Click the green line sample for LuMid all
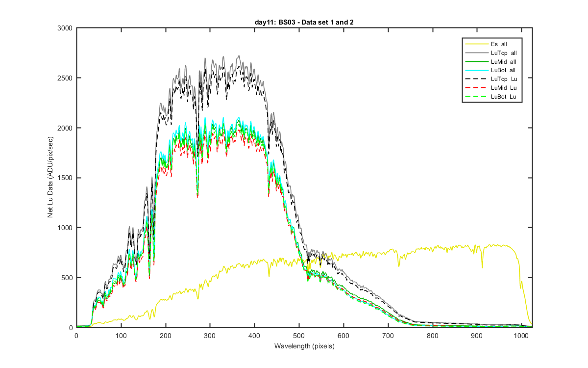588x368 pixels. tap(476, 62)
